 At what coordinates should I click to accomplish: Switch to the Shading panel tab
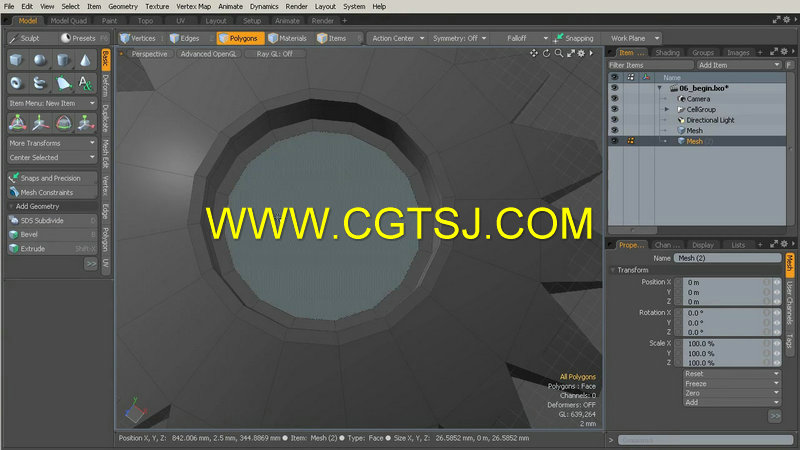coord(667,53)
